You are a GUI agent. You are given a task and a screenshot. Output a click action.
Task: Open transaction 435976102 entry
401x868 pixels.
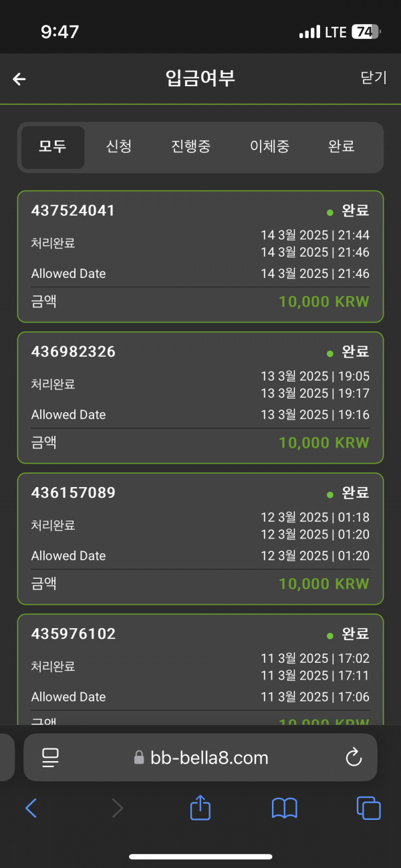pyautogui.click(x=200, y=668)
